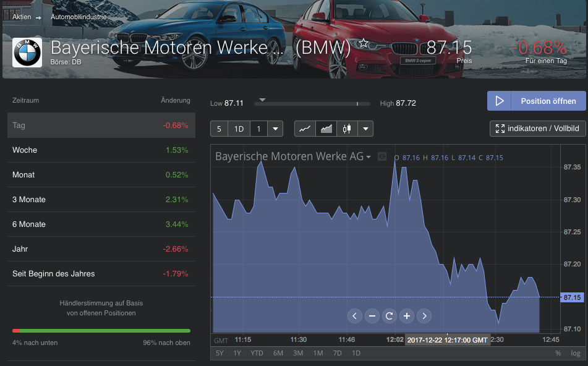Switch chart range to 1M

[318, 353]
